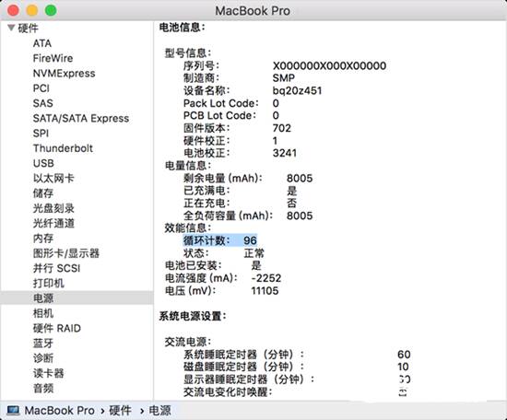Image resolution: width=507 pixels, height=420 pixels.
Task: Select Thunderbolt in the hardware list
Action: click(63, 148)
